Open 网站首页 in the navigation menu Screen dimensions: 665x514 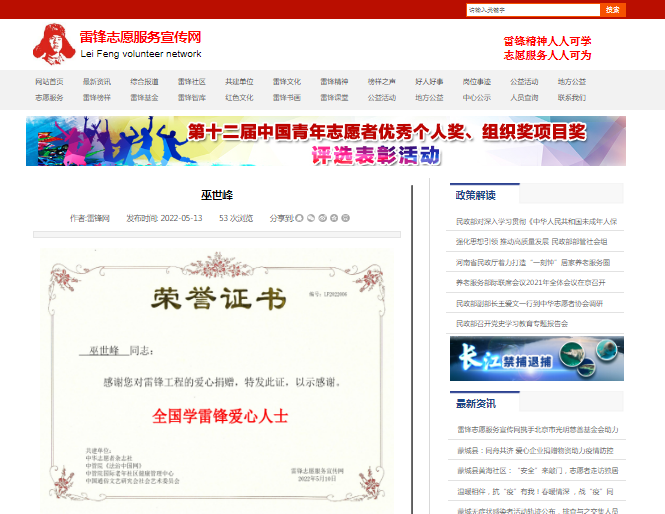coord(50,81)
